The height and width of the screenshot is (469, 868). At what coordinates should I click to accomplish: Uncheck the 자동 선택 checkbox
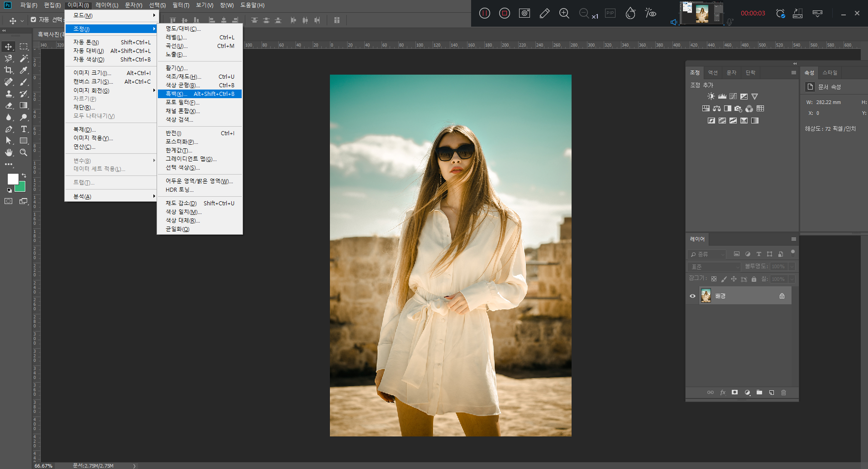33,19
